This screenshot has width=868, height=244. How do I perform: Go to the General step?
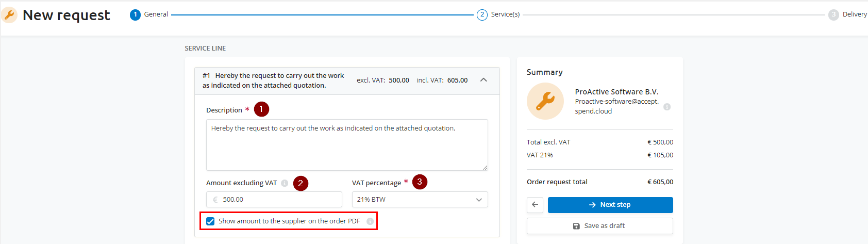tap(156, 14)
